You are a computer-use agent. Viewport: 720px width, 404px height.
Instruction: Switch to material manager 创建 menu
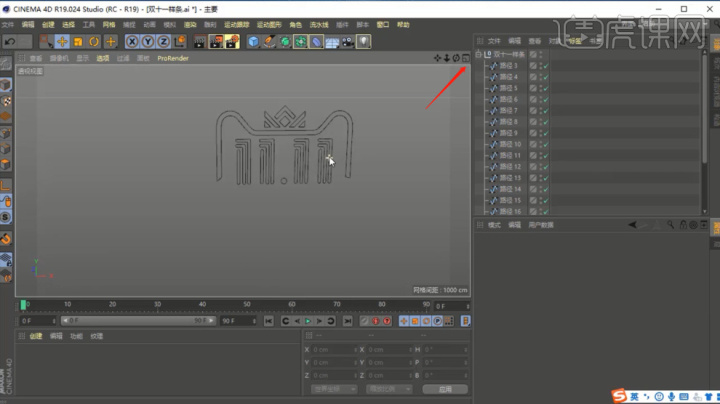click(x=36, y=336)
